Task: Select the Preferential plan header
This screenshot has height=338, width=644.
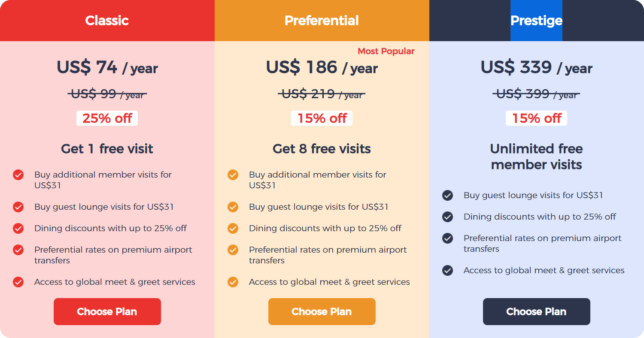Action: tap(322, 21)
